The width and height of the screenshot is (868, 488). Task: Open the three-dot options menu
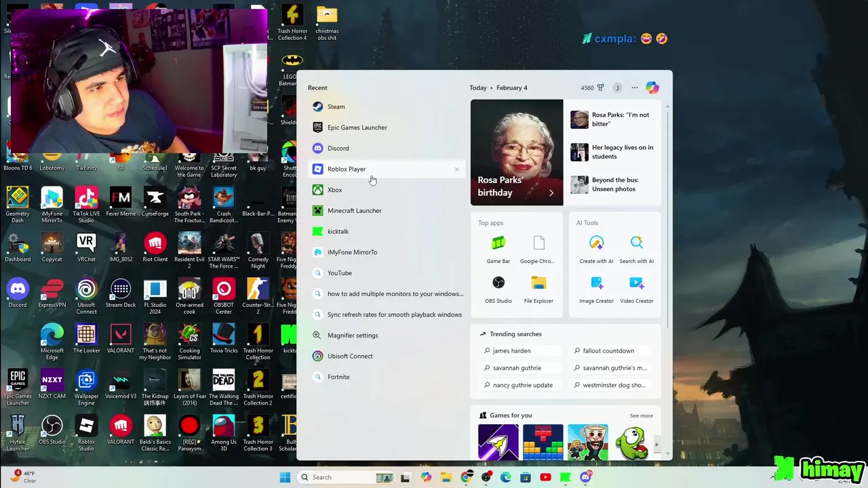(x=635, y=87)
